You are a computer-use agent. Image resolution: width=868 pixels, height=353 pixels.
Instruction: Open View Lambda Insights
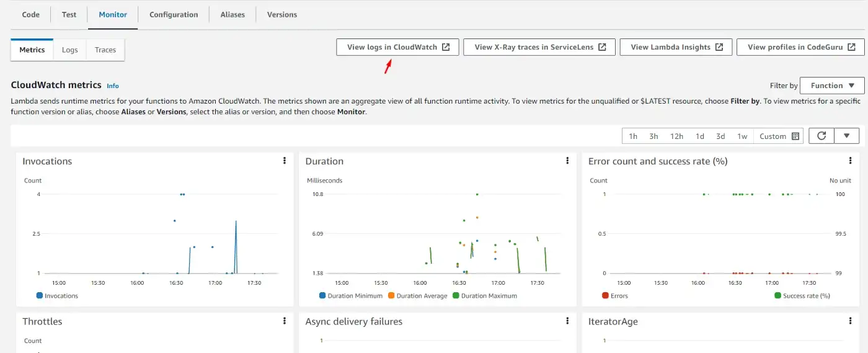(676, 47)
